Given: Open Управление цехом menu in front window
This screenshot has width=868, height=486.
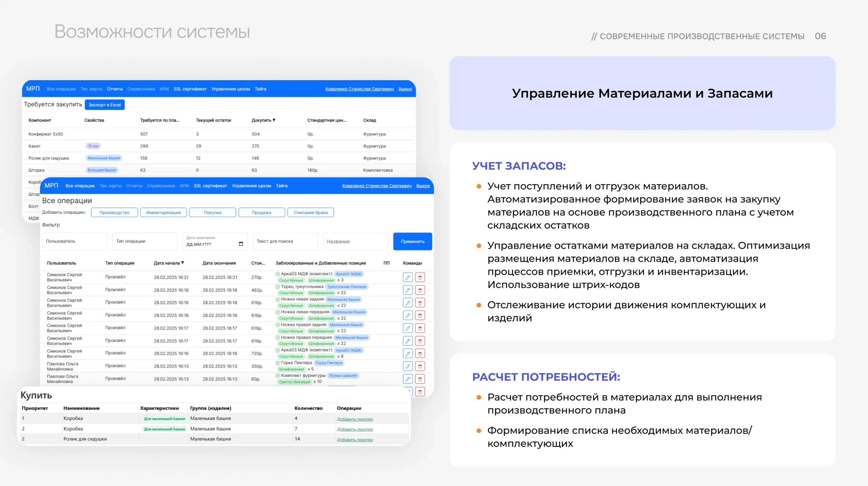Looking at the screenshot, I should 251,186.
